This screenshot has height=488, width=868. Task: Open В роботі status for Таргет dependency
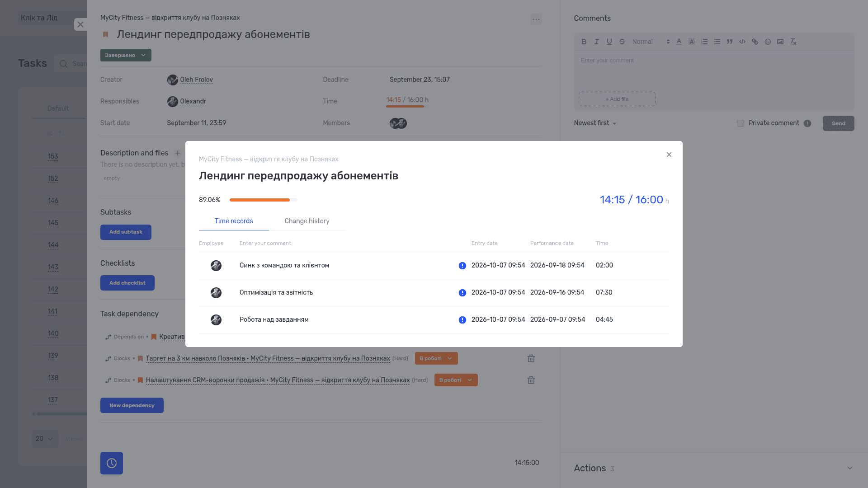[x=436, y=358]
